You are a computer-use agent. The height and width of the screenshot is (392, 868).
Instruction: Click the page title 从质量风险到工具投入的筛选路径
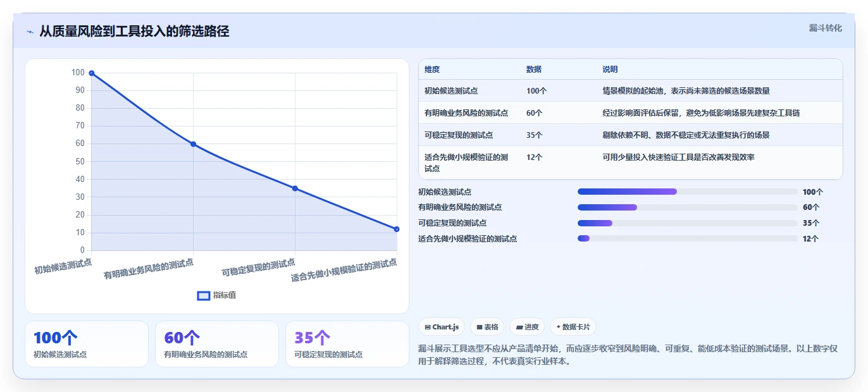click(x=134, y=32)
